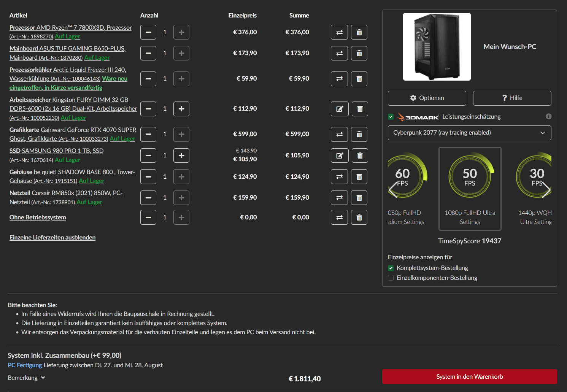The width and height of the screenshot is (567, 392).
Task: Decrease quantity of SAMSUNG 980 PRO SSD
Action: [148, 156]
